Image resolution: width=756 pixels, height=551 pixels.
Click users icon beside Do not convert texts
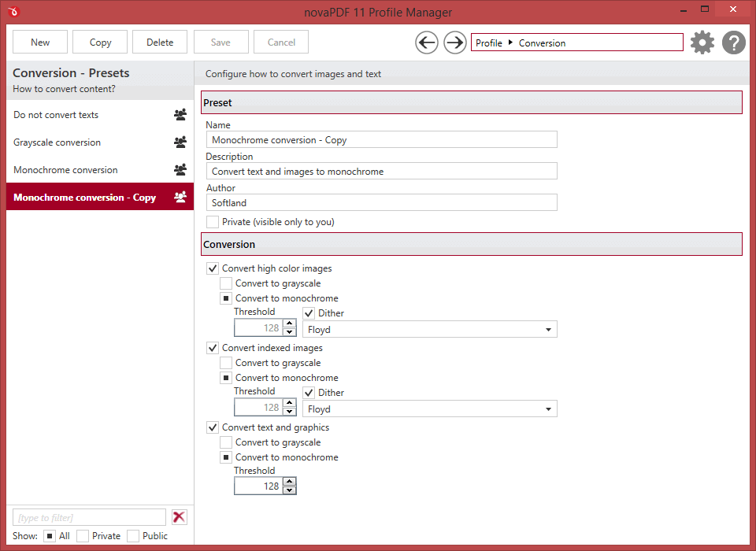180,115
